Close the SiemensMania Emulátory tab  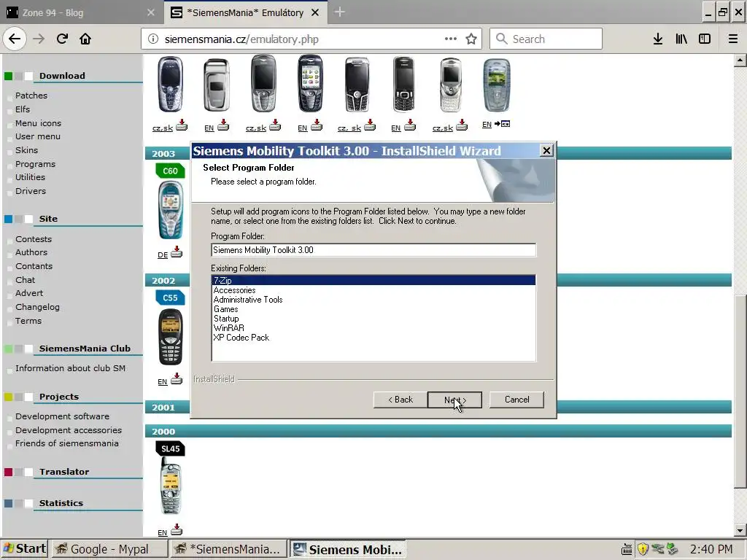(x=315, y=13)
